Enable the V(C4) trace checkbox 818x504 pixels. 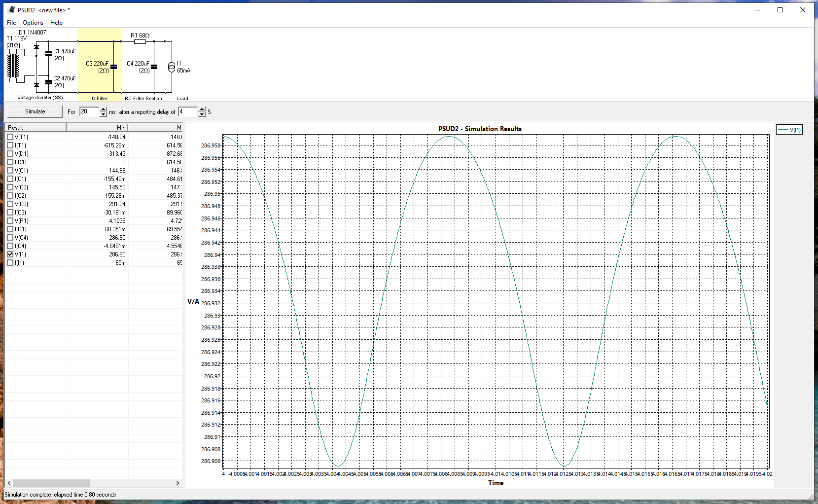(10, 238)
